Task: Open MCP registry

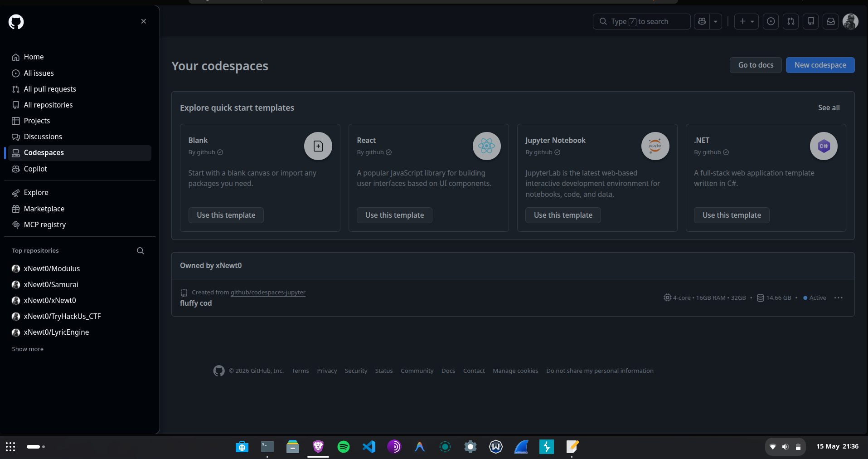Action: [80, 225]
